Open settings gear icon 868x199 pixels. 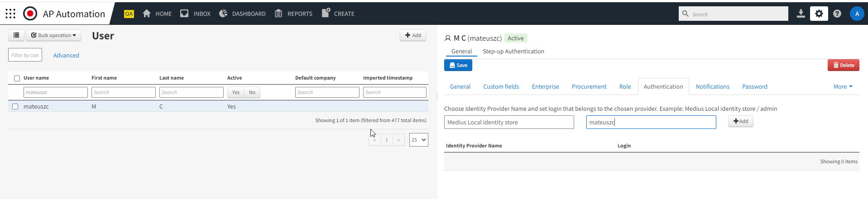(819, 14)
